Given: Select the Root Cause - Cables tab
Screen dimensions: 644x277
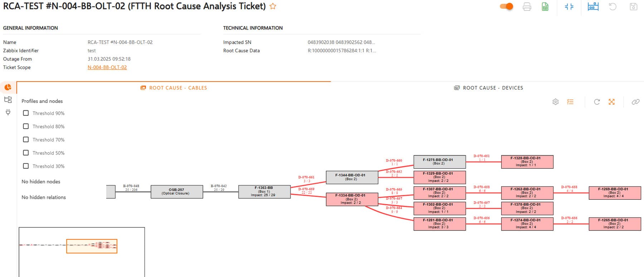Looking at the screenshot, I should pyautogui.click(x=174, y=88).
